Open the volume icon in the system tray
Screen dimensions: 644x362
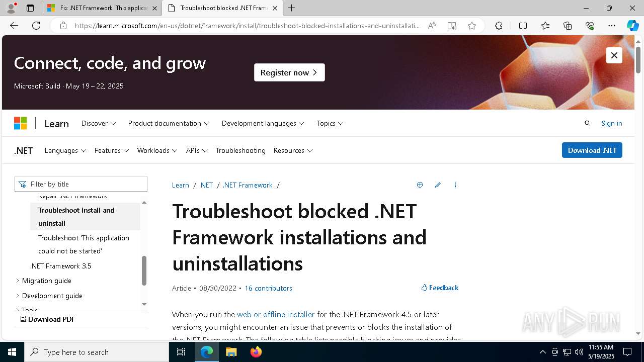pyautogui.click(x=579, y=352)
